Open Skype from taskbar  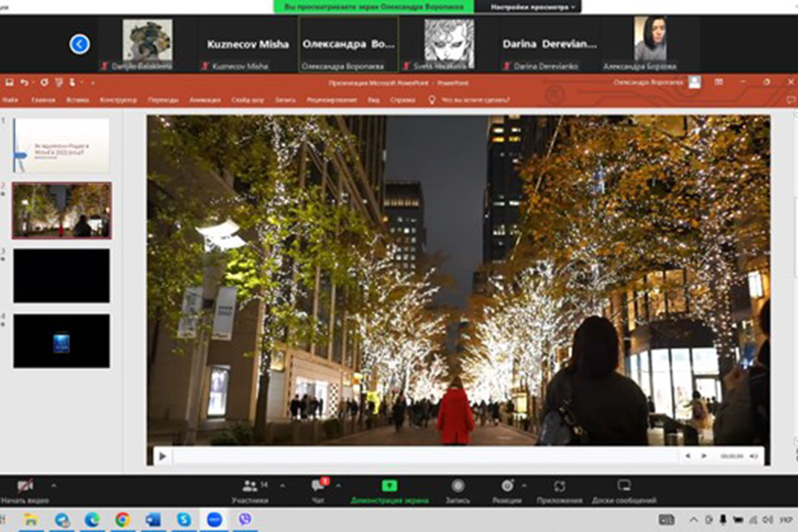click(184, 520)
